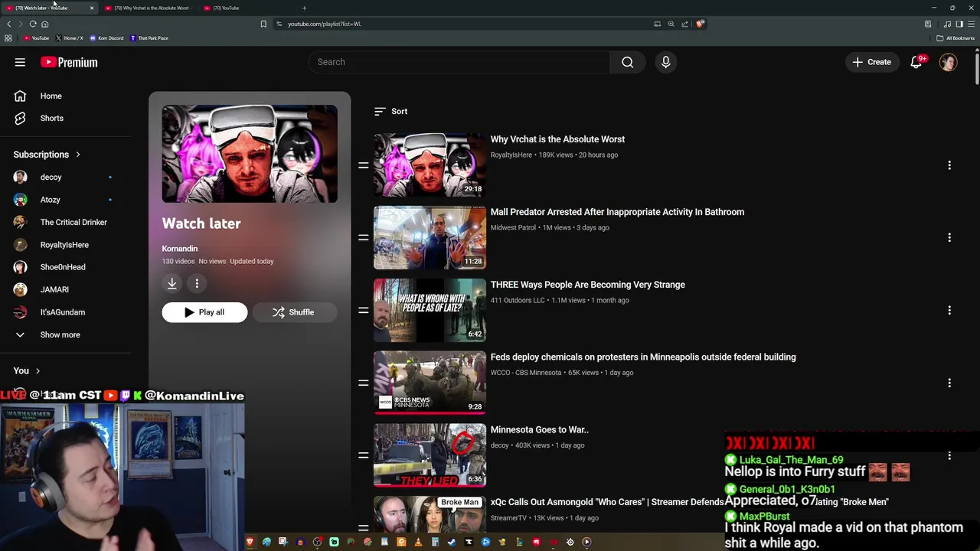
Task: Open options for Mall Predator video
Action: pos(949,238)
